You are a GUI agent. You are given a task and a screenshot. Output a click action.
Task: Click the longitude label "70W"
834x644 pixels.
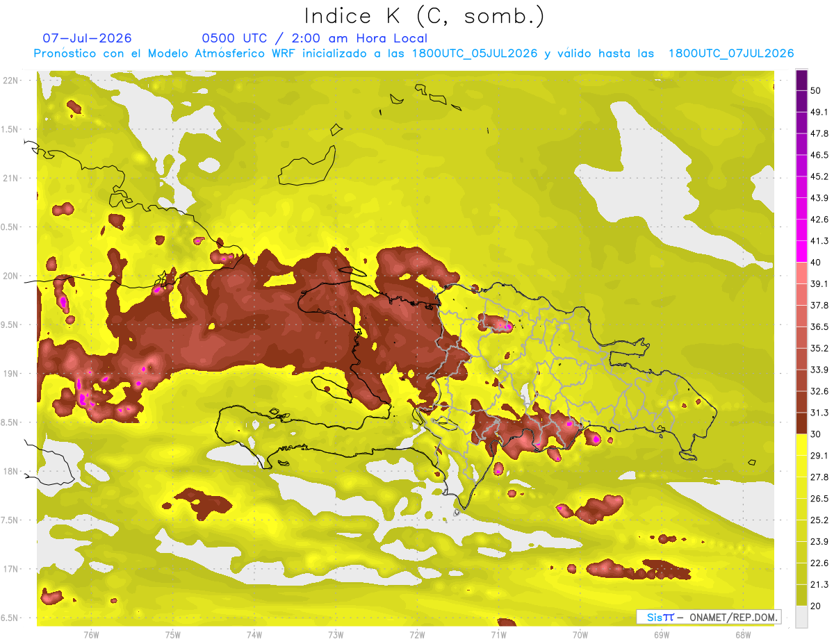point(580,634)
